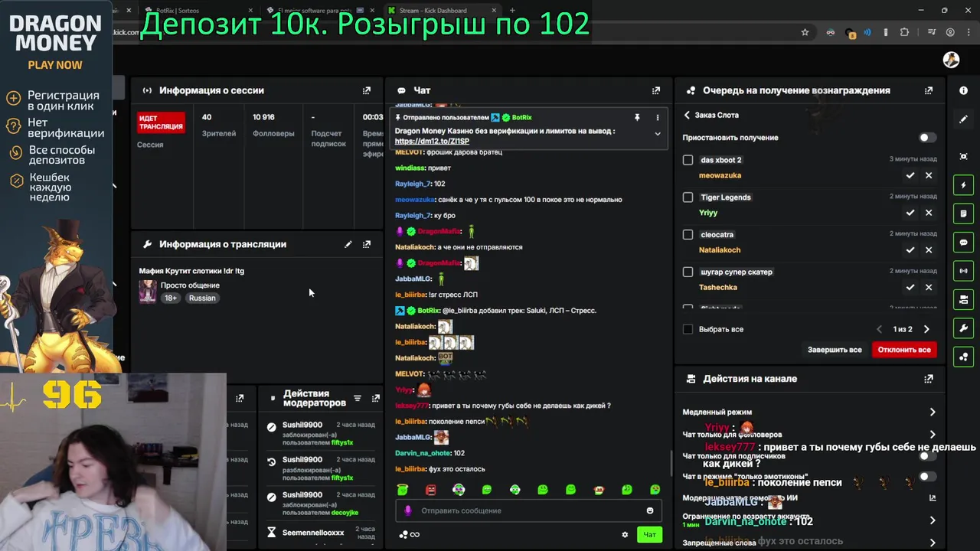The image size is (980, 551).
Task: Expand the Медленный режим setting
Action: [932, 412]
